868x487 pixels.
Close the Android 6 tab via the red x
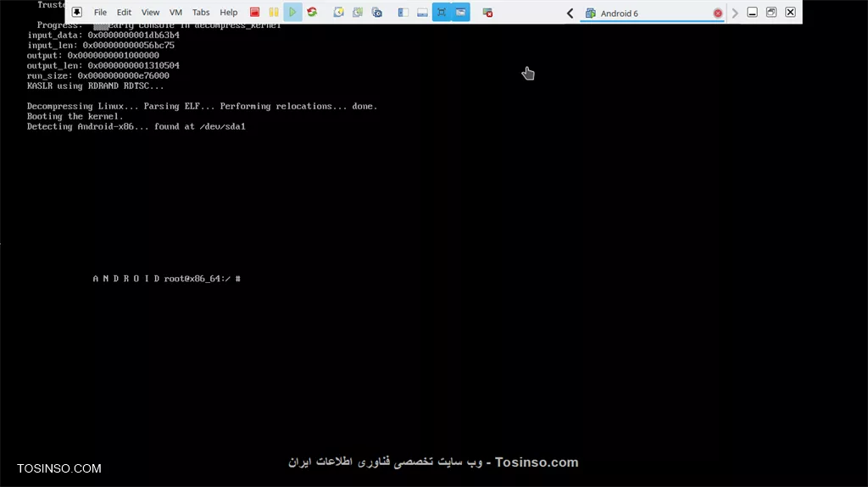[717, 14]
